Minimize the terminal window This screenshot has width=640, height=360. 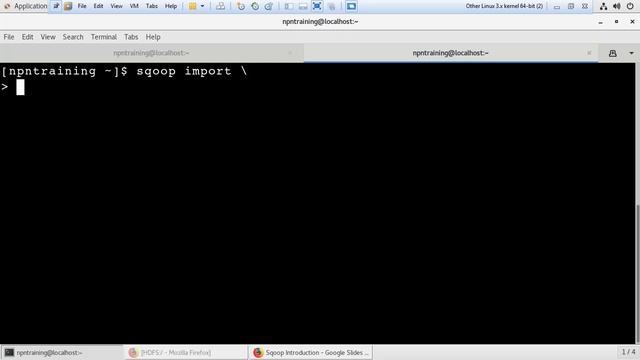pyautogui.click(x=600, y=22)
